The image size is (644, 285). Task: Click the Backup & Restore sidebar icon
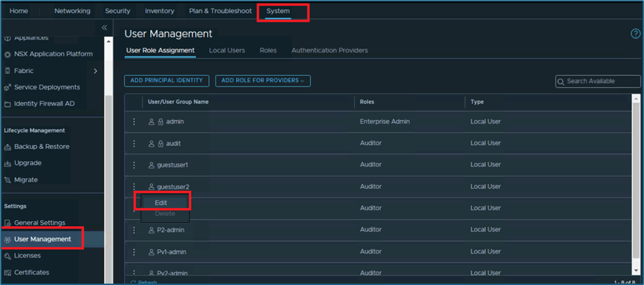point(8,147)
